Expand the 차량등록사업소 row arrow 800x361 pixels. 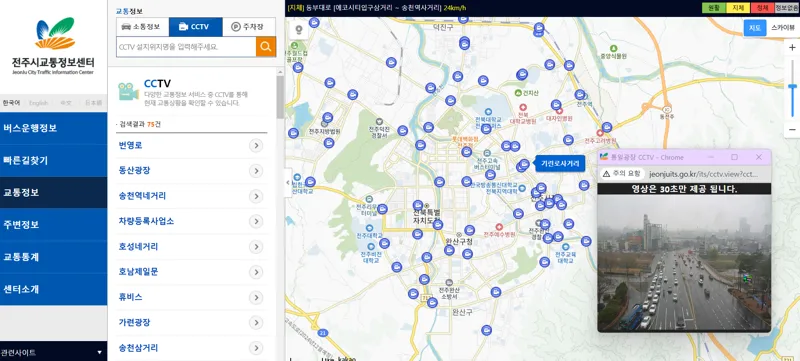pyautogui.click(x=256, y=221)
